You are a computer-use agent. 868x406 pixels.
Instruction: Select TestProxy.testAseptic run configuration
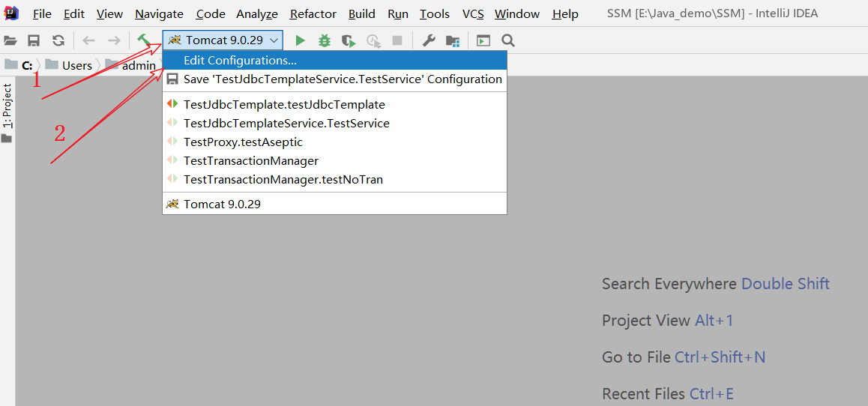pos(243,142)
